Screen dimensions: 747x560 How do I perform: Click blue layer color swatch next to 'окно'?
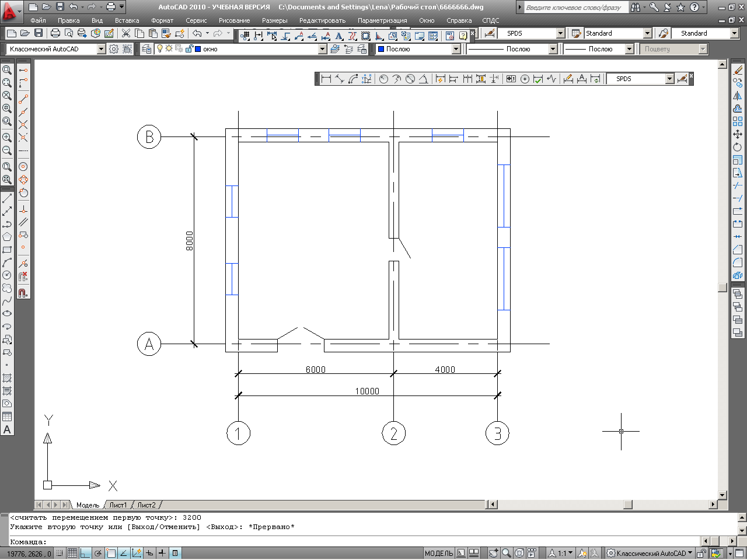click(x=198, y=49)
